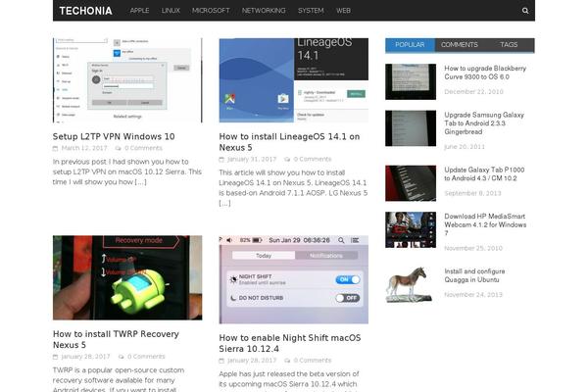The image size is (588, 392).
Task: Open the Microsoft menu item
Action: 211,11
